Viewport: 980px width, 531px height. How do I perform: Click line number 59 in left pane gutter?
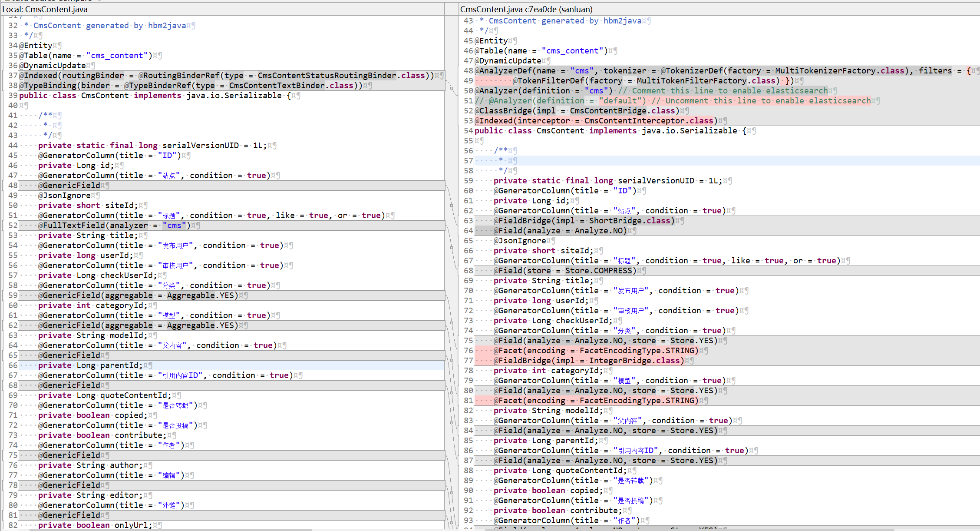click(13, 295)
